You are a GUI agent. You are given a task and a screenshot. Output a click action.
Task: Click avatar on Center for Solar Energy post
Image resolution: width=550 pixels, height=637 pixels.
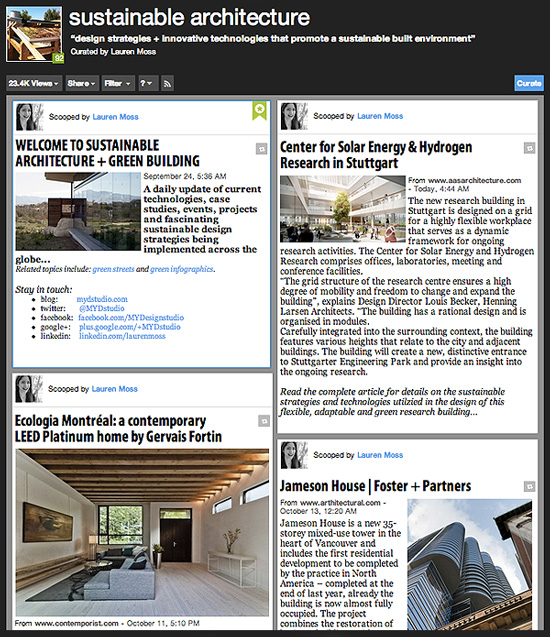(x=294, y=116)
